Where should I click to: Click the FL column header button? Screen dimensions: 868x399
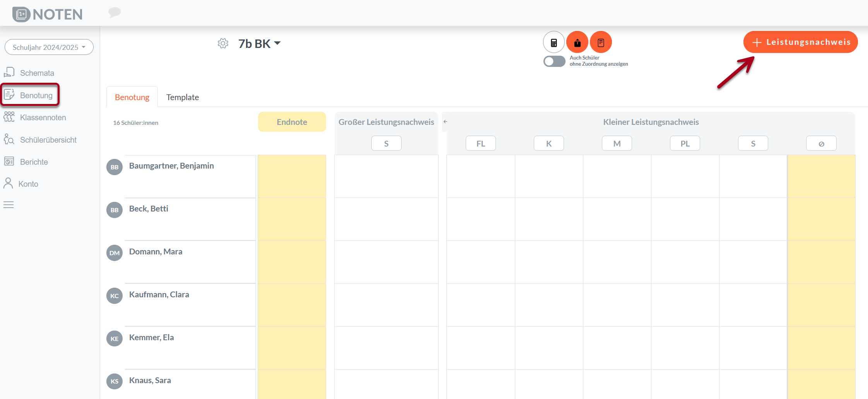(480, 143)
